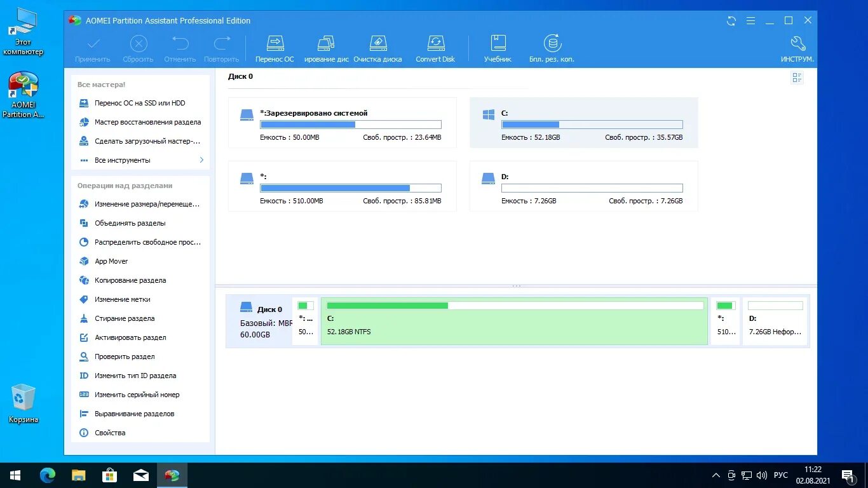
Task: Switch to list view with the layout icon
Action: tap(797, 77)
